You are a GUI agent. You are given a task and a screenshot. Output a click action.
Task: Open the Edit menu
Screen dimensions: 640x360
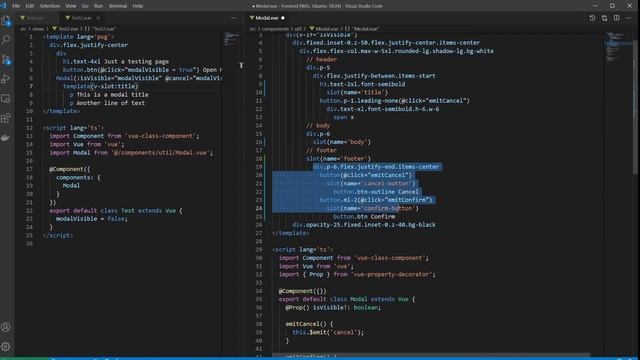(30, 6)
